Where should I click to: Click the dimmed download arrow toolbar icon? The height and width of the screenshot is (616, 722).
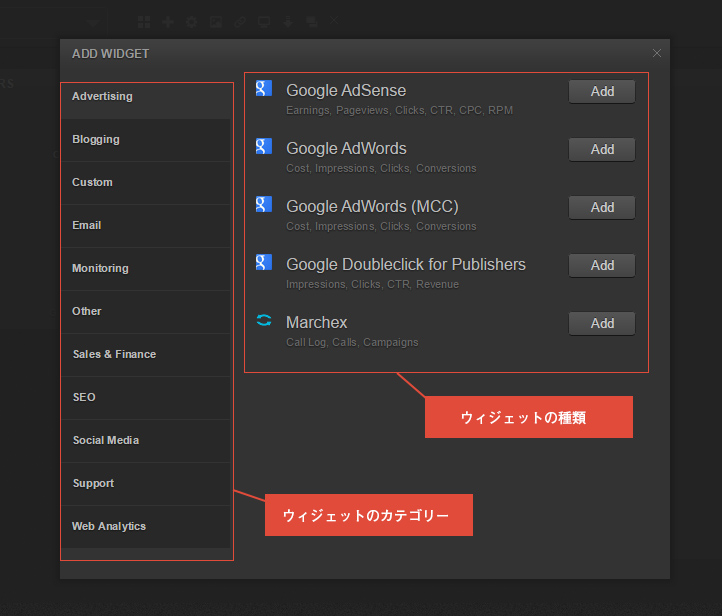288,22
